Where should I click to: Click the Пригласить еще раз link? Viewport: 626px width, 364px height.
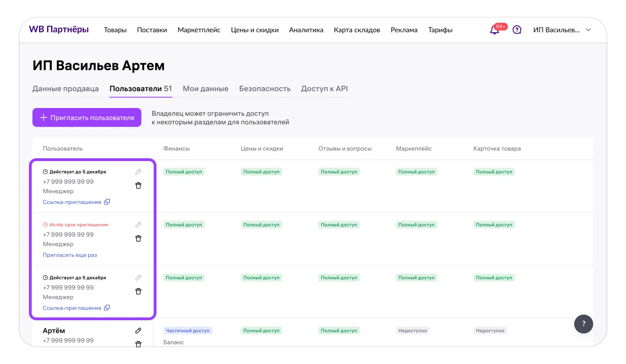[x=70, y=255]
